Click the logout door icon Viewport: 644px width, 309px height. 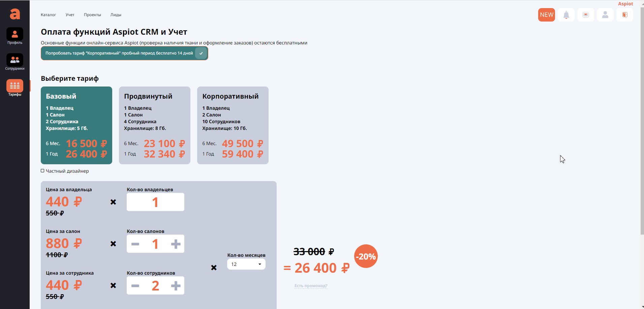pos(625,15)
